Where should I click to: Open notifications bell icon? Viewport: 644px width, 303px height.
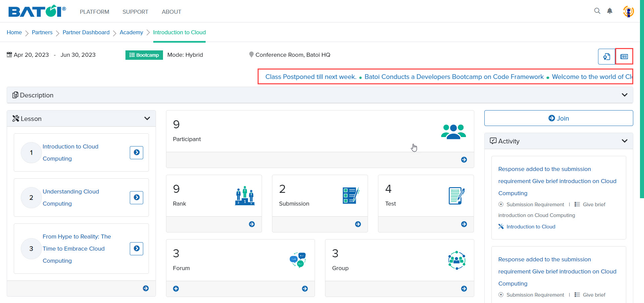click(x=610, y=11)
